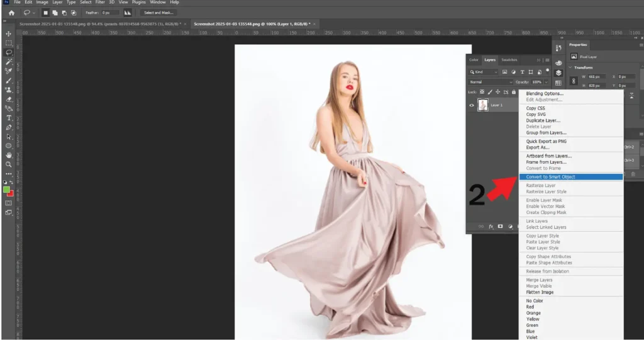Open the Image menu
The width and height of the screenshot is (644, 340).
pos(42,2)
